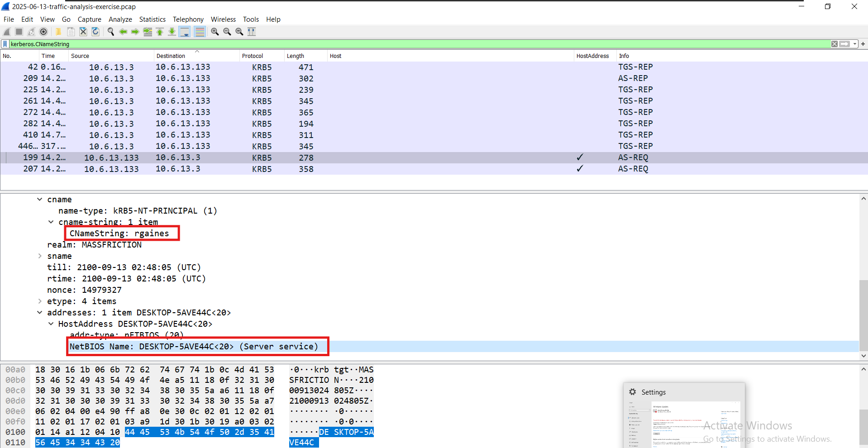Toggle packet colorization rules button
This screenshot has width=868, height=448.
coord(200,32)
